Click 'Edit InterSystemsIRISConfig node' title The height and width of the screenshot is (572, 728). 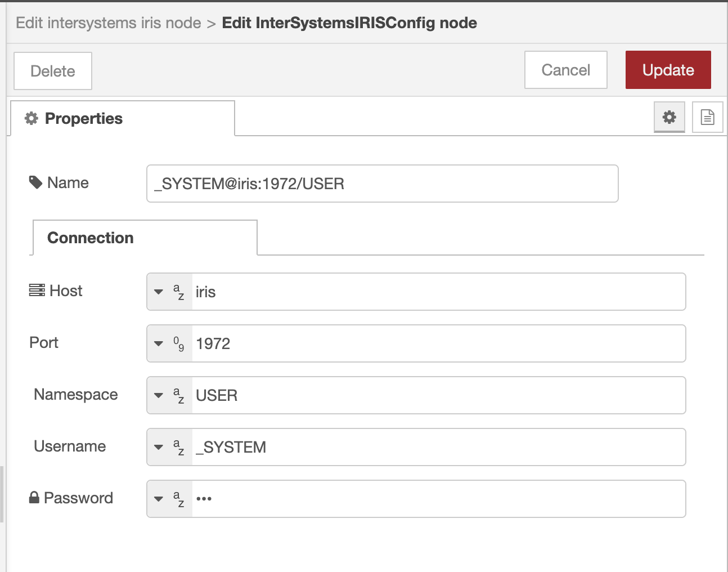[x=349, y=23]
